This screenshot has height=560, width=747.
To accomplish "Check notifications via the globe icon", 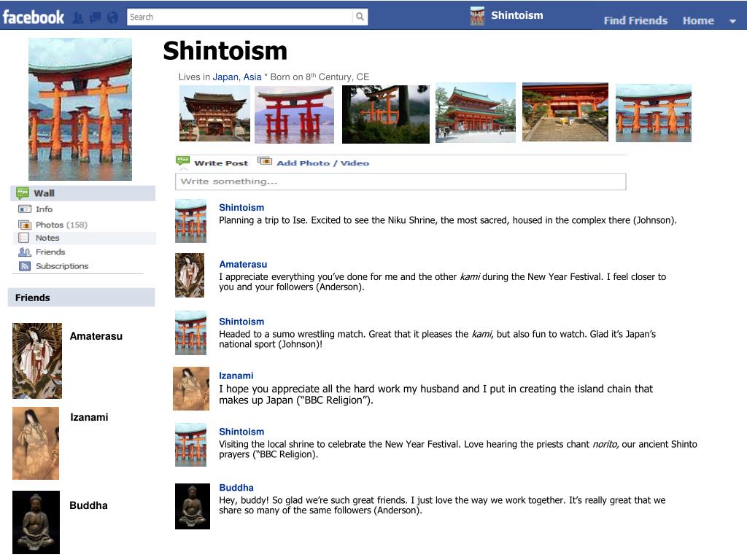I will click(x=112, y=16).
